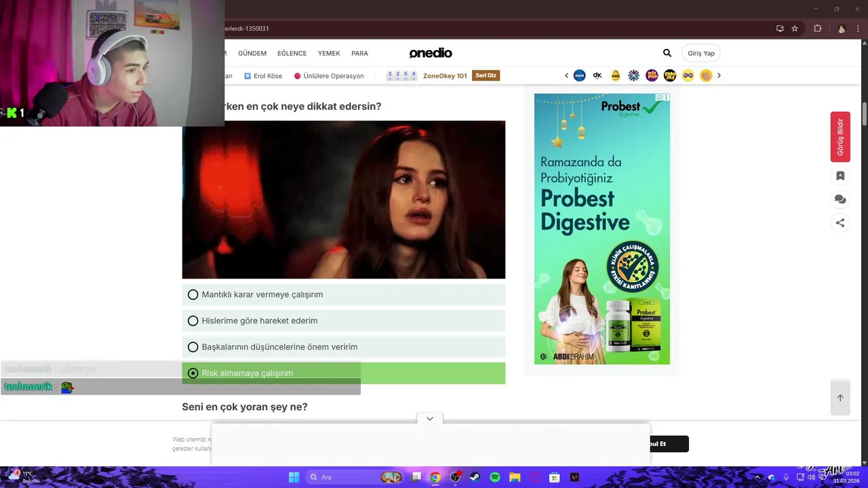Open the EĞLENCE menu item
The image size is (868, 488).
[292, 54]
